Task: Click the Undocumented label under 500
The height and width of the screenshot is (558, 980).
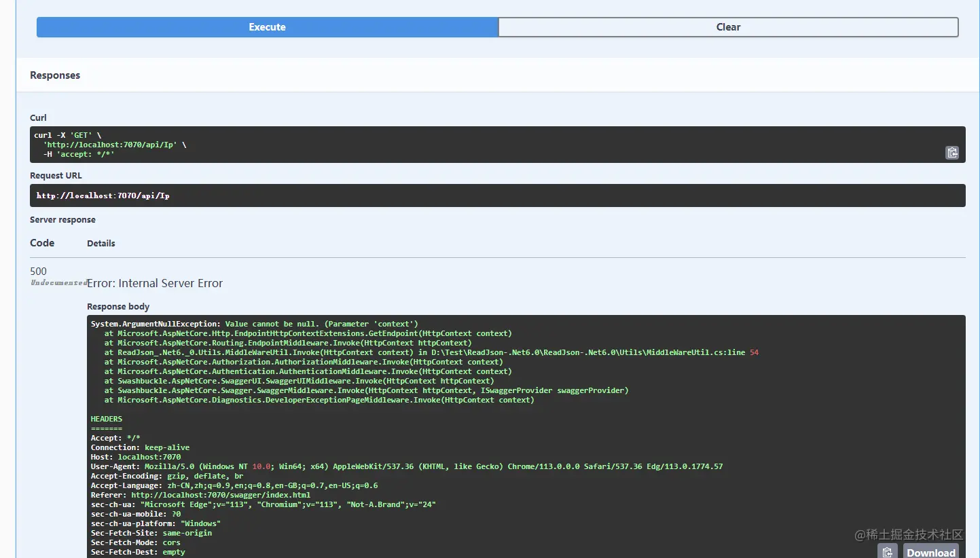Action: [58, 282]
